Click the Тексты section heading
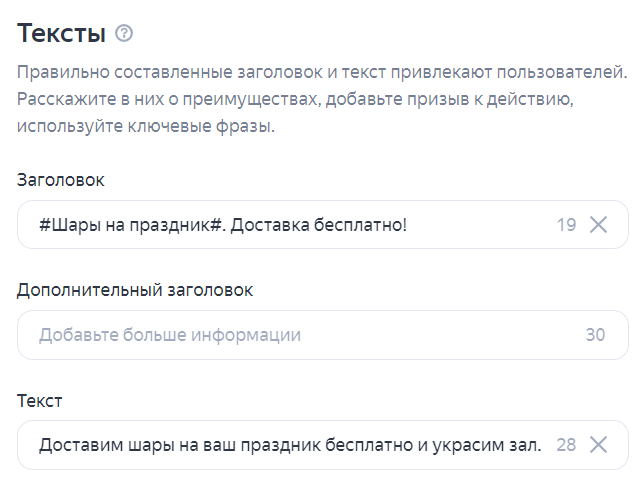This screenshot has width=644, height=484. click(x=61, y=34)
